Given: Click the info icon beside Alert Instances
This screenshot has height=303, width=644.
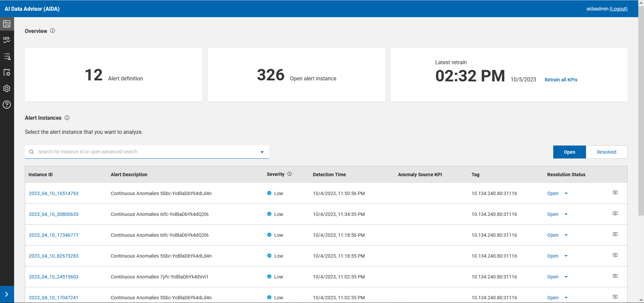Looking at the screenshot, I should [x=67, y=118].
